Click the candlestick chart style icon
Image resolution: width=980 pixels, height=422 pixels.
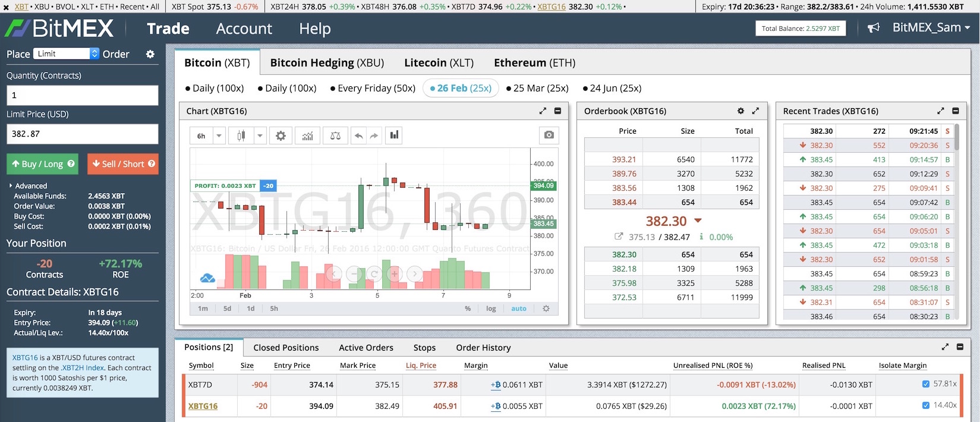pyautogui.click(x=241, y=136)
